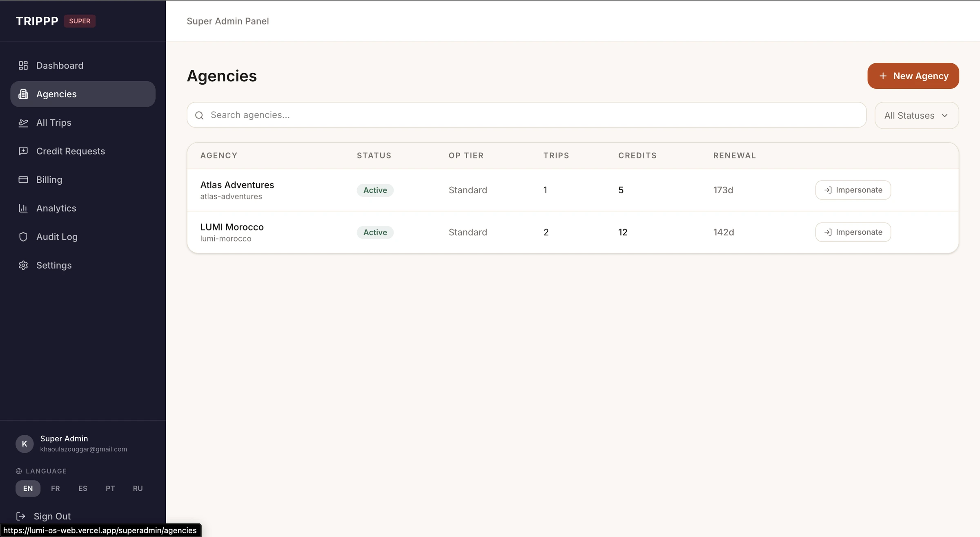Switch language to FR
This screenshot has height=537, width=980.
click(56, 488)
